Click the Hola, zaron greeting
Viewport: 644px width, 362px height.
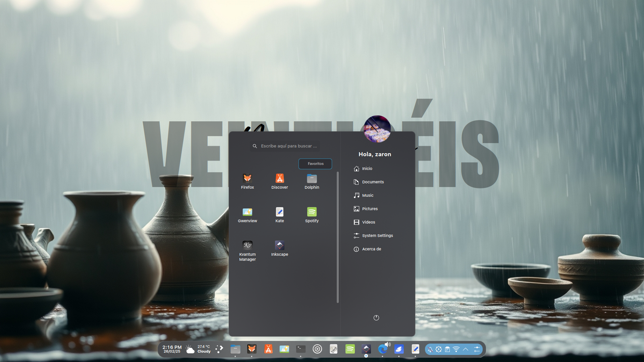tap(375, 154)
